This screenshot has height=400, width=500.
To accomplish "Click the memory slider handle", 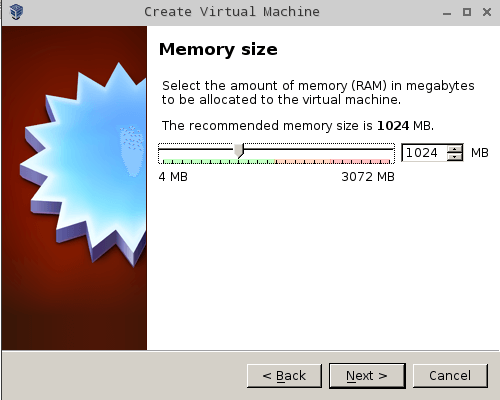I will 239,151.
